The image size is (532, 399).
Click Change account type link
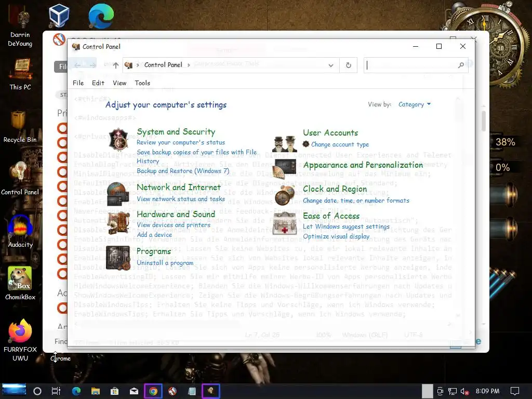(340, 144)
